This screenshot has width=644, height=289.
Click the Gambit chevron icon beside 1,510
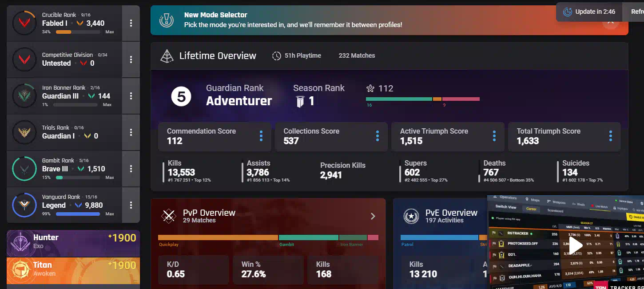pyautogui.click(x=81, y=169)
